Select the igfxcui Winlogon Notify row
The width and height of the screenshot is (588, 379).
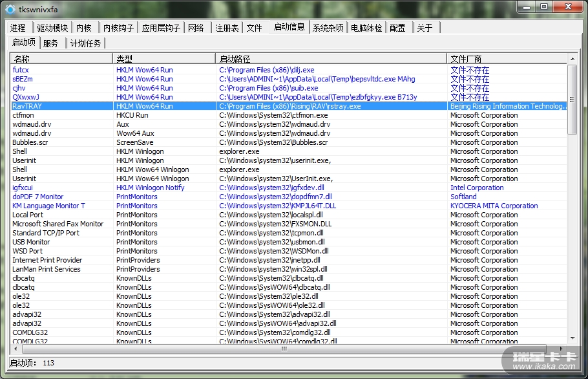(23, 188)
